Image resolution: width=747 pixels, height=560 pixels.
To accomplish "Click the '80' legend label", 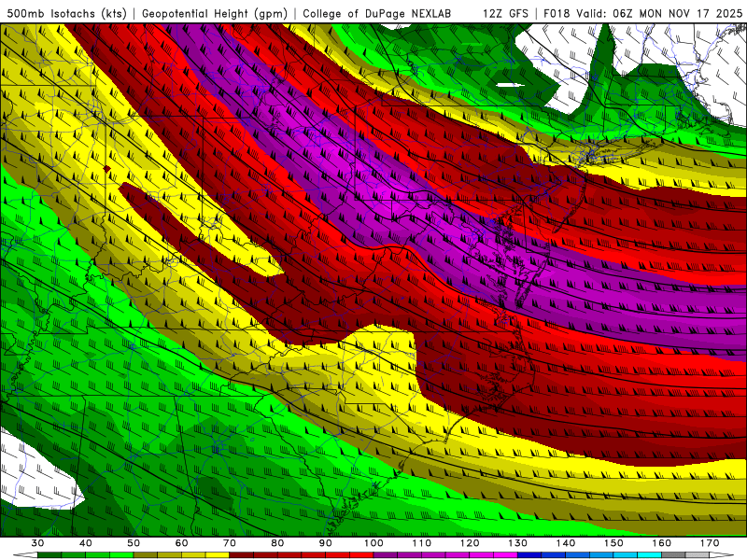I will click(277, 543).
